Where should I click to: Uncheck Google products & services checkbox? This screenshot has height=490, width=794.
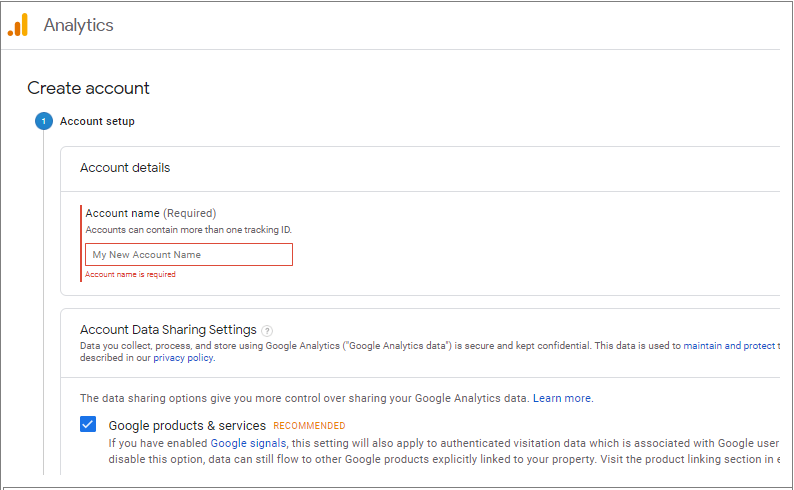[x=88, y=424]
